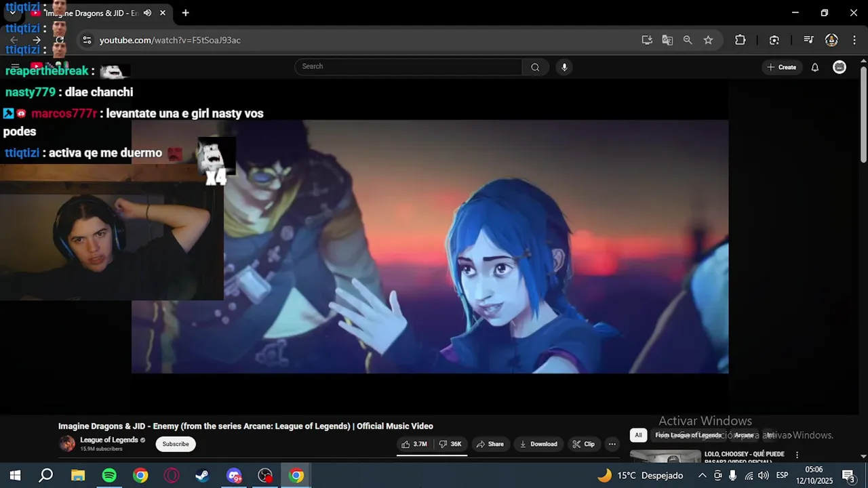Open the League of Legends channel name
This screenshot has width=868, height=488.
point(109,440)
